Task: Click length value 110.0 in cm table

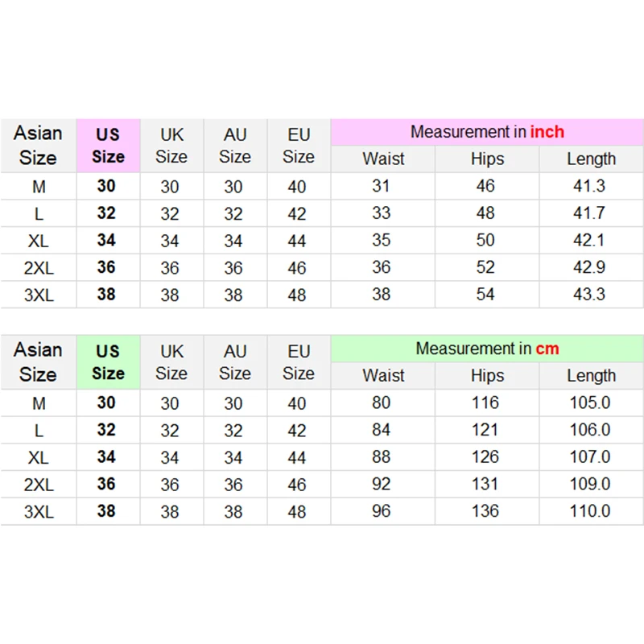Action: point(590,511)
